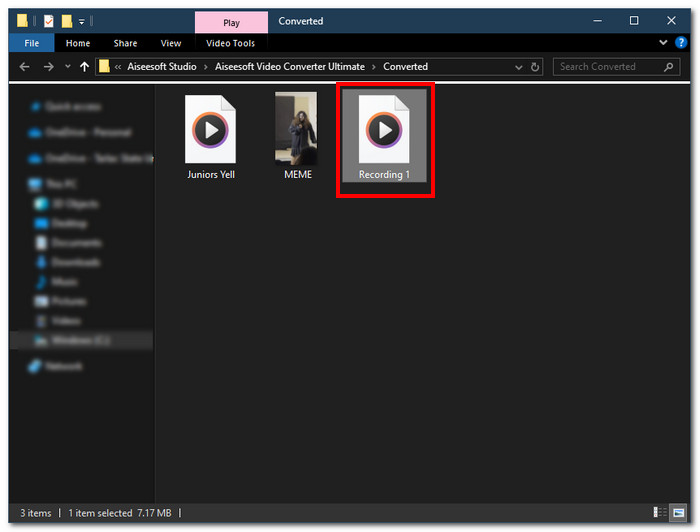Click the 3 items status bar text
The width and height of the screenshot is (700, 532).
[x=36, y=513]
